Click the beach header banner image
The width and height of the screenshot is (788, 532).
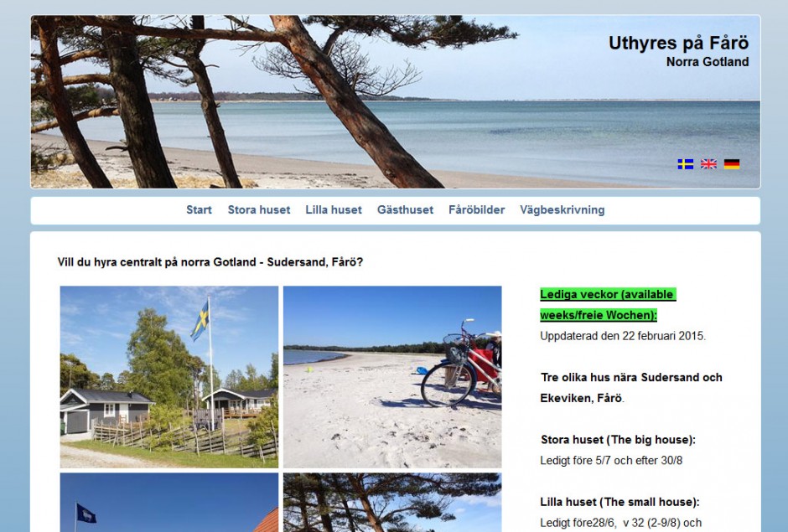[x=396, y=102]
